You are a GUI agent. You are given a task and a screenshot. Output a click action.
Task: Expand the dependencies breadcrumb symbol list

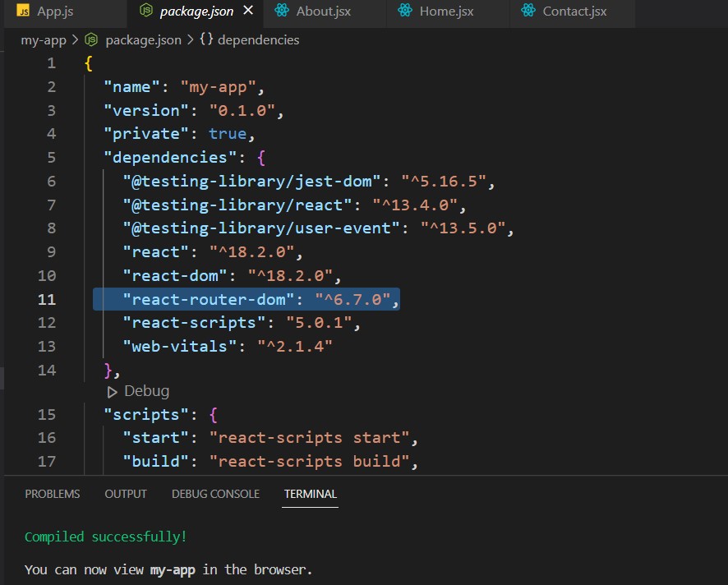pos(258,39)
